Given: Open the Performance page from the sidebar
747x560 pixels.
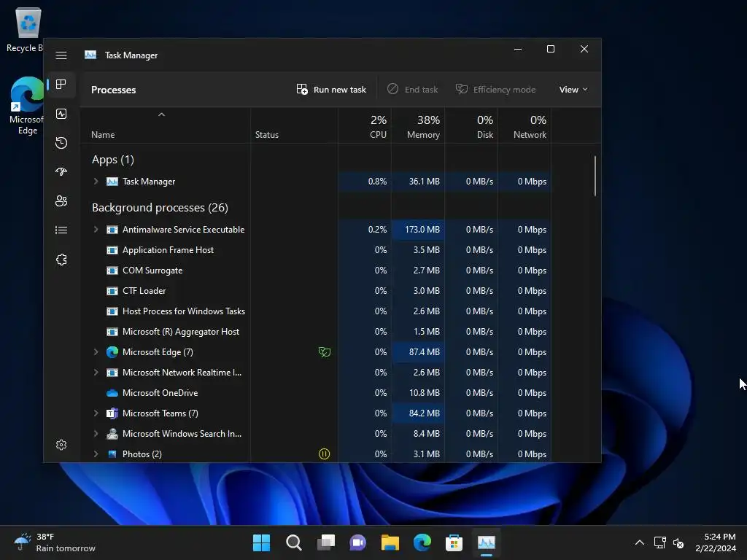Looking at the screenshot, I should (x=61, y=114).
